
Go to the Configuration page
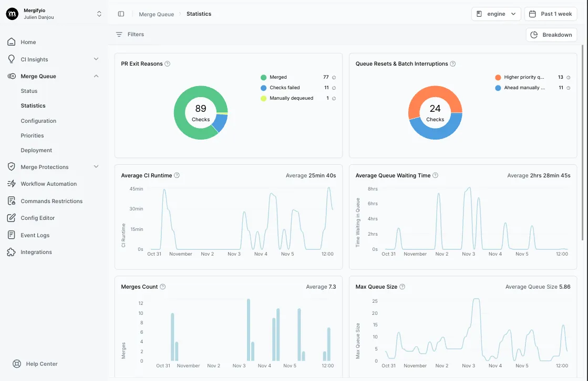pos(38,121)
